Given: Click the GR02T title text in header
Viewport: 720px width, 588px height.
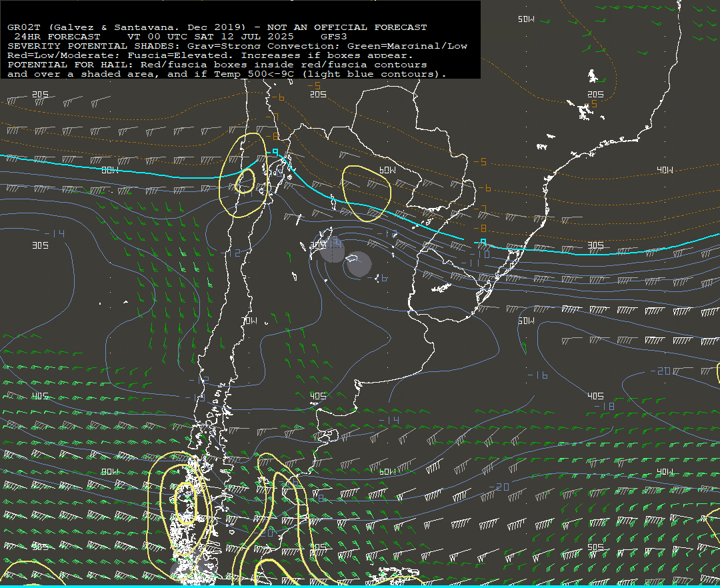Looking at the screenshot, I should [x=23, y=27].
